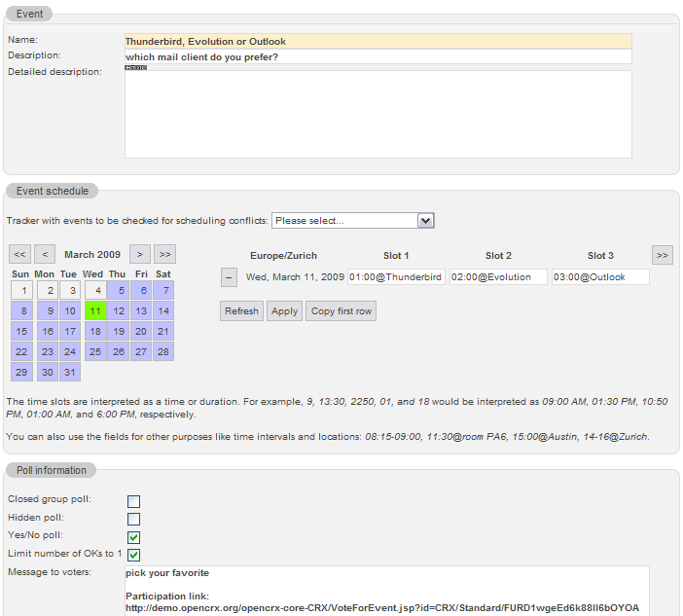Choose March 9 in calendar
683x616 pixels.
tap(48, 311)
